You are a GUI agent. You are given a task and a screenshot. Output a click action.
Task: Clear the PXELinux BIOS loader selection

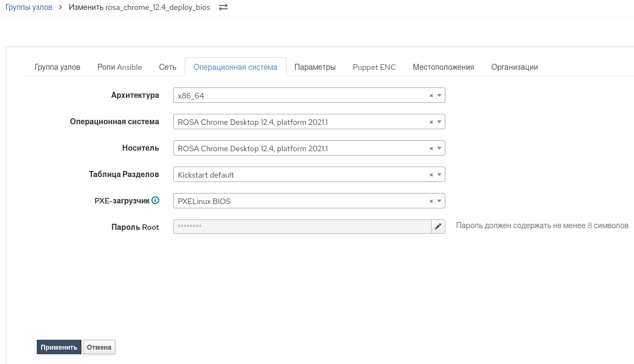coord(431,201)
